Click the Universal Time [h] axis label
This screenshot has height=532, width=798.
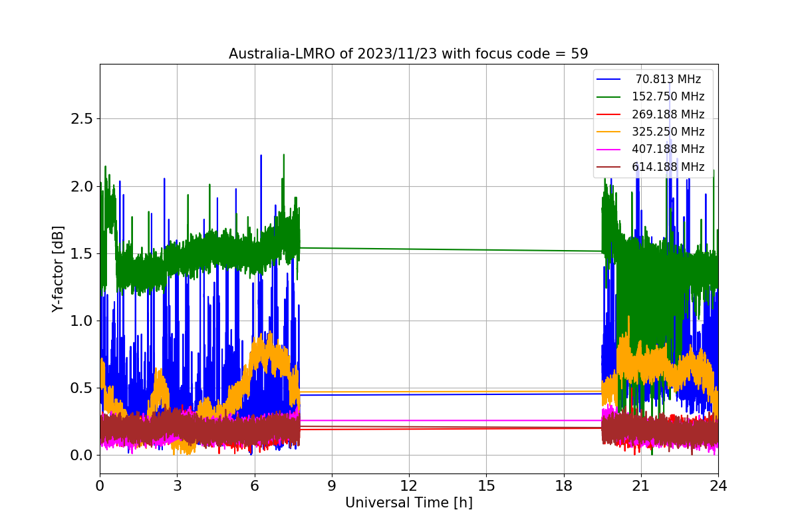pyautogui.click(x=408, y=503)
